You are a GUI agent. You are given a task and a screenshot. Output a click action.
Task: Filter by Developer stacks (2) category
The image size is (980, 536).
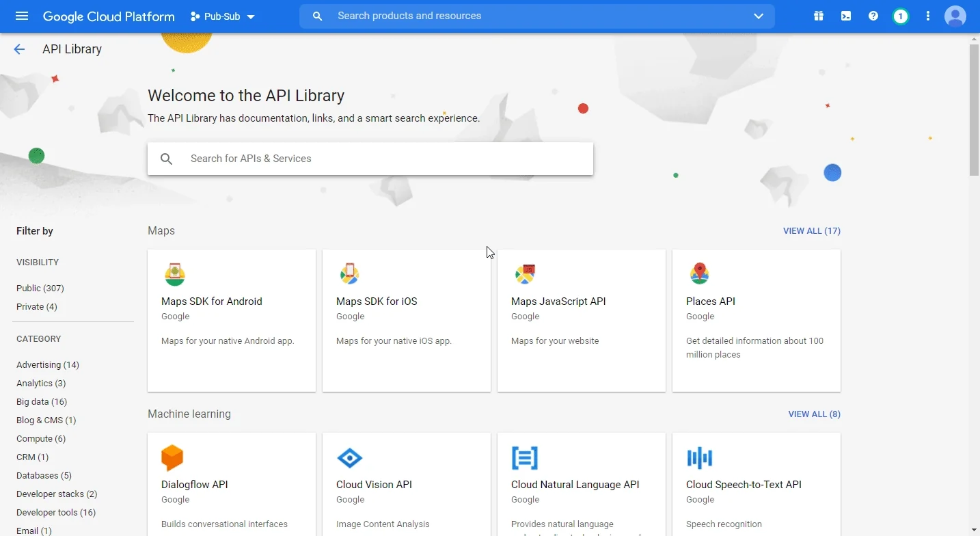pyautogui.click(x=57, y=494)
